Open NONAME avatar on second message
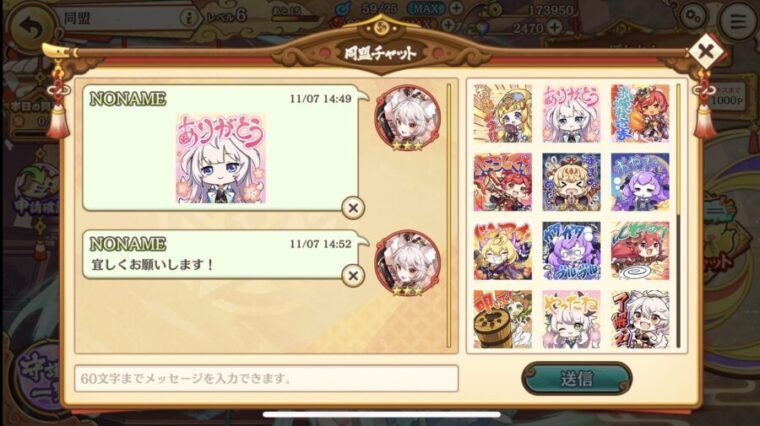The image size is (760, 426). (x=408, y=263)
